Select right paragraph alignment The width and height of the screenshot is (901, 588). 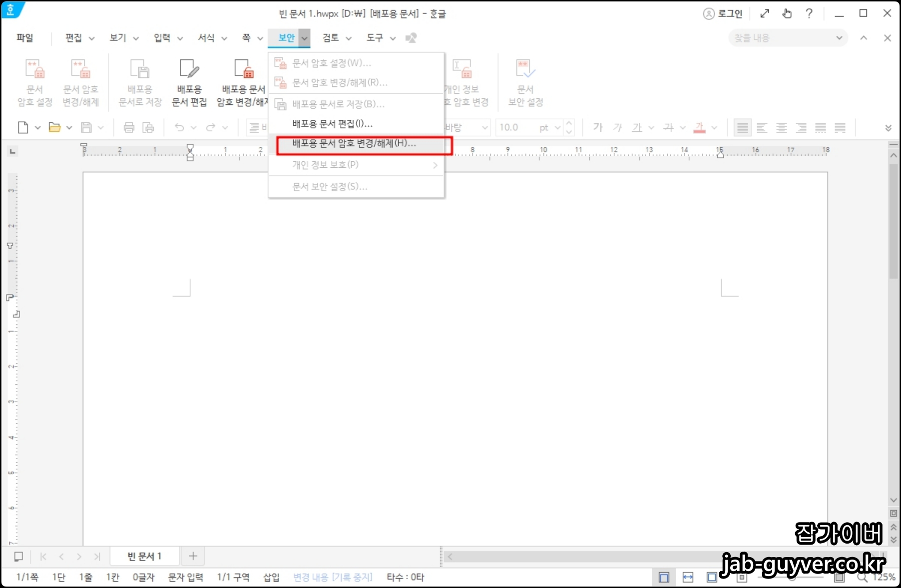click(801, 128)
